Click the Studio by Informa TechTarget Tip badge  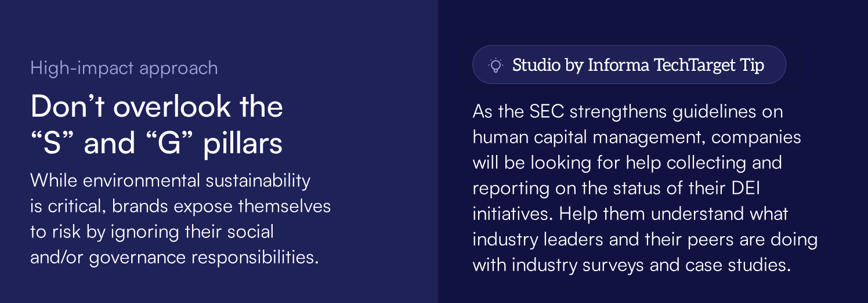629,65
